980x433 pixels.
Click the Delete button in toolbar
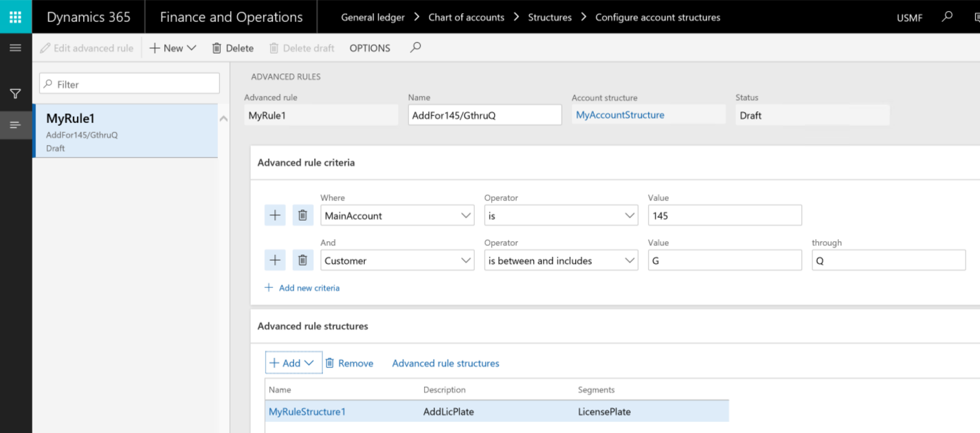pos(233,48)
